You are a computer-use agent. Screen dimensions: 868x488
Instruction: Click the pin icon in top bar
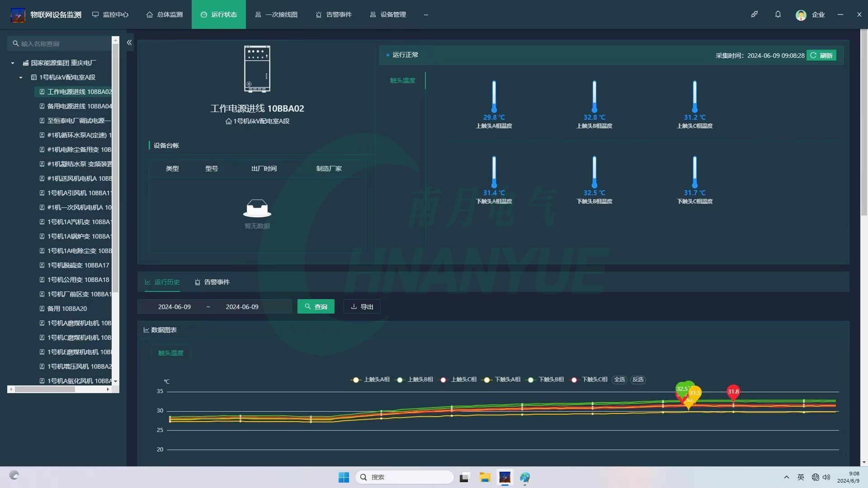click(754, 14)
